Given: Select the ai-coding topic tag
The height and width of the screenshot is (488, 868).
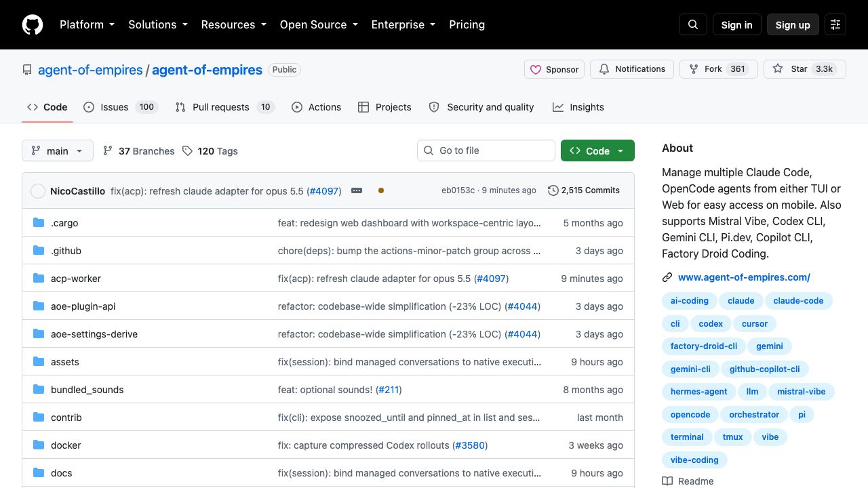Looking at the screenshot, I should point(689,301).
